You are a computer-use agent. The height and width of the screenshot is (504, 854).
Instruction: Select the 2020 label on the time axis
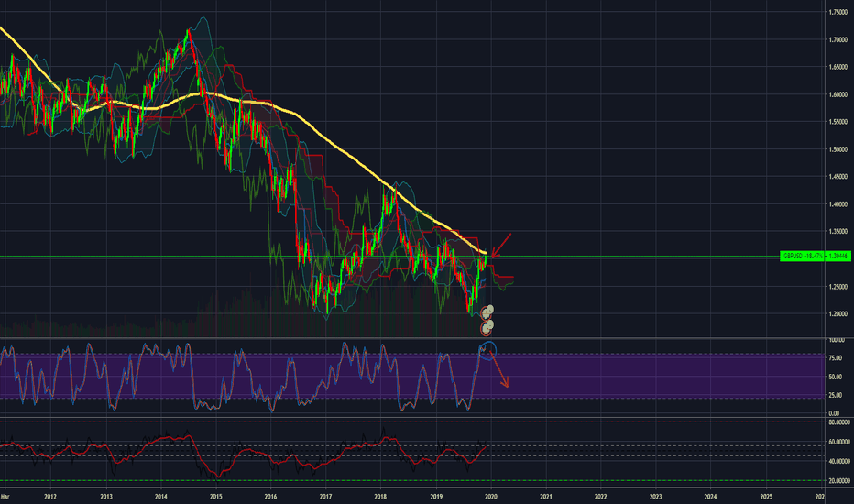point(490,496)
